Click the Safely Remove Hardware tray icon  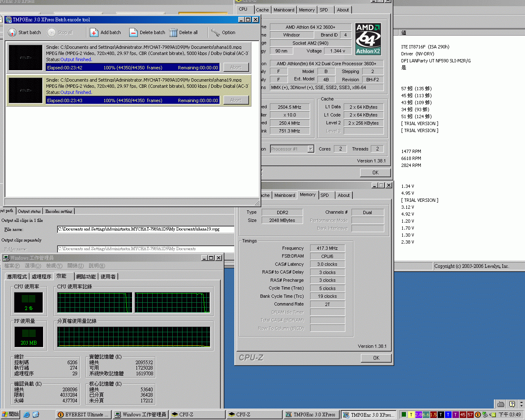pyautogui.click(x=485, y=415)
